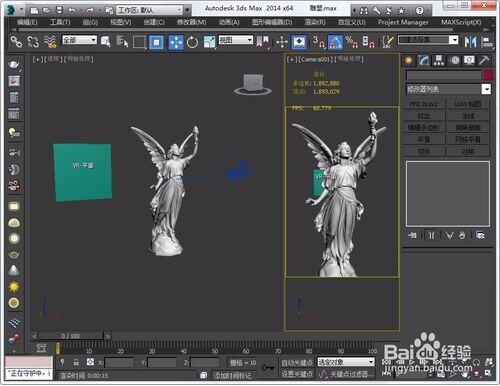Open the 渲染(R) menu
This screenshot has height=386, width=500.
(x=315, y=22)
